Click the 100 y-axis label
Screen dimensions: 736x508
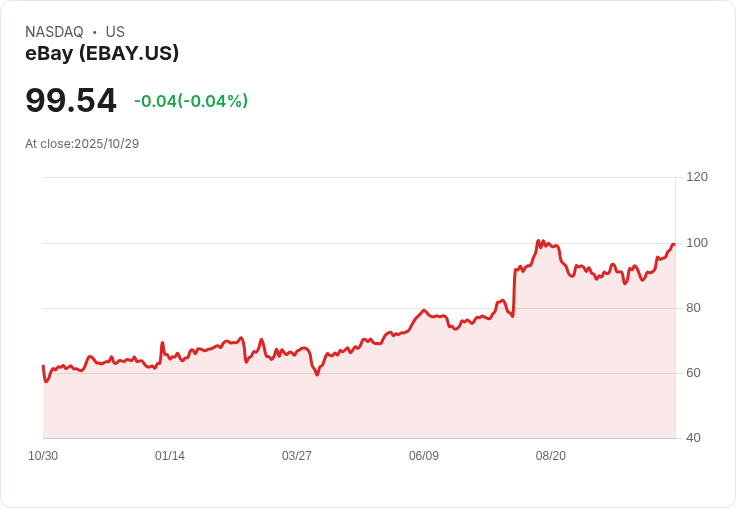pos(697,243)
